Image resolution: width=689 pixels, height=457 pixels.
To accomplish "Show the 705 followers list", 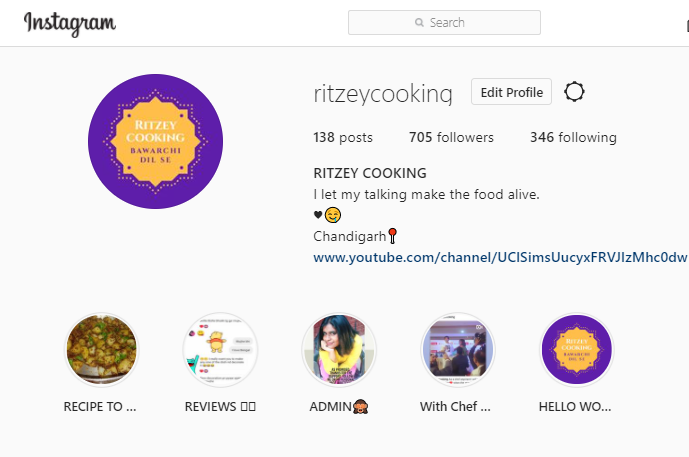I will pyautogui.click(x=451, y=138).
